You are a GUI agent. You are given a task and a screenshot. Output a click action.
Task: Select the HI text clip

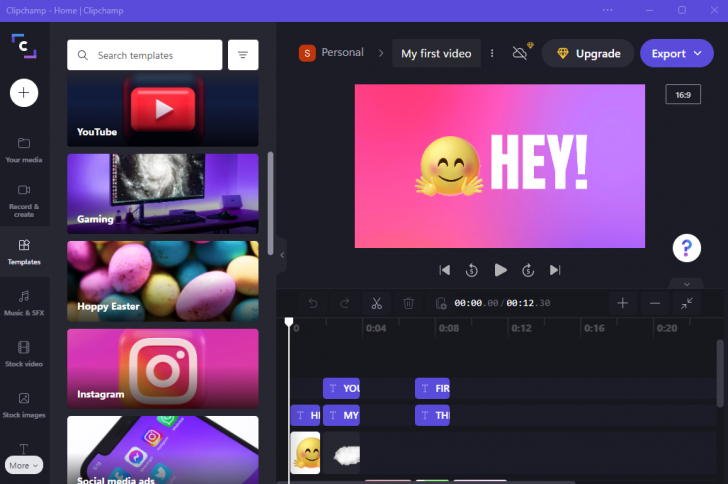[x=305, y=415]
